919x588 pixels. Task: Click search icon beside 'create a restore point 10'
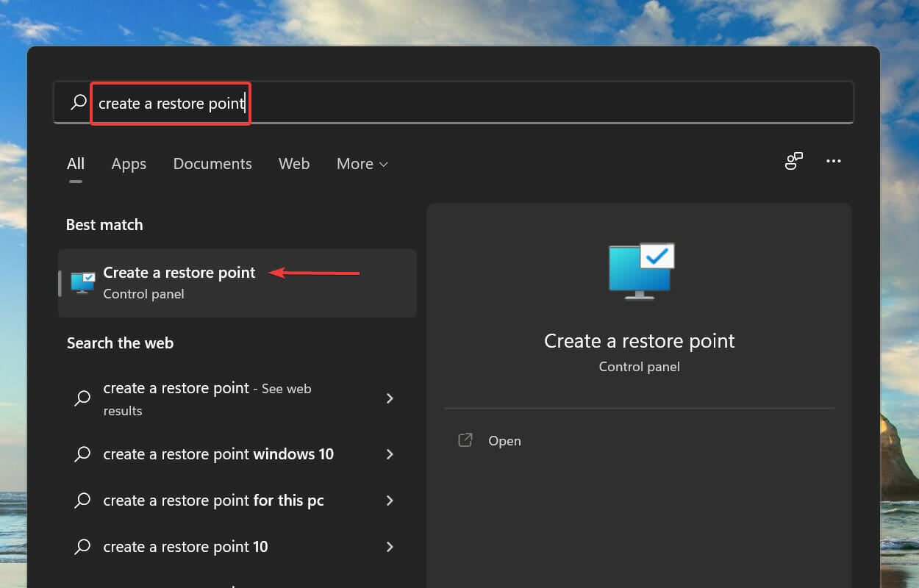[x=83, y=547]
